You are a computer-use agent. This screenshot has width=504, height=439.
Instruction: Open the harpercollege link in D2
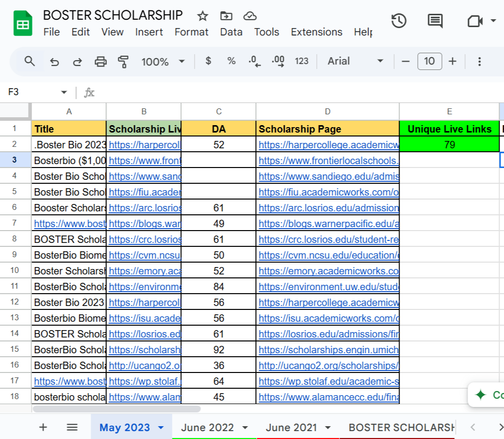[329, 145]
